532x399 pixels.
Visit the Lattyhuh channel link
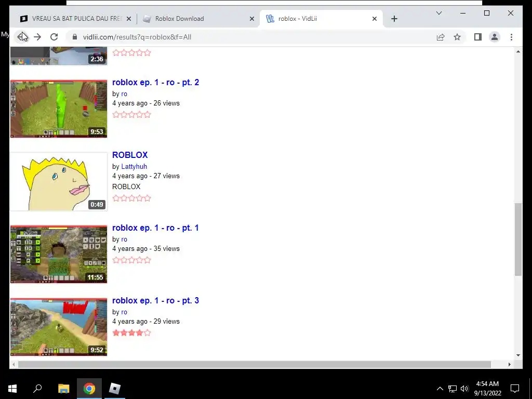tap(134, 167)
